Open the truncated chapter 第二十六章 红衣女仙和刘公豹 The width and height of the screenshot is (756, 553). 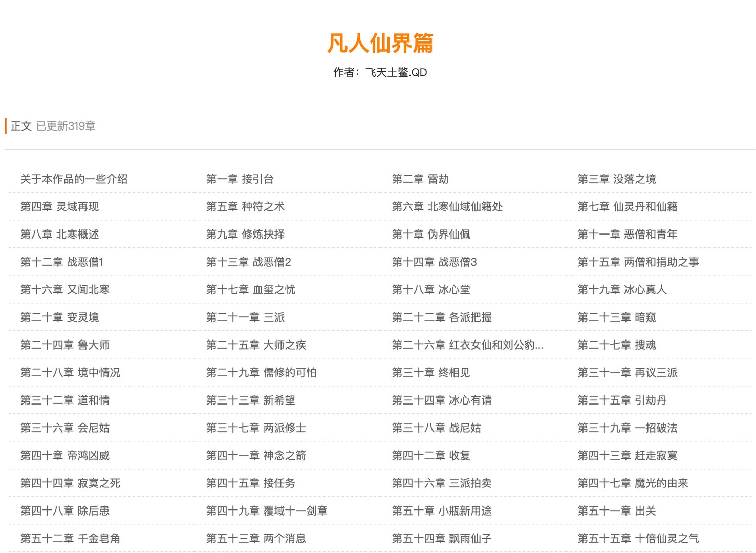point(467,345)
